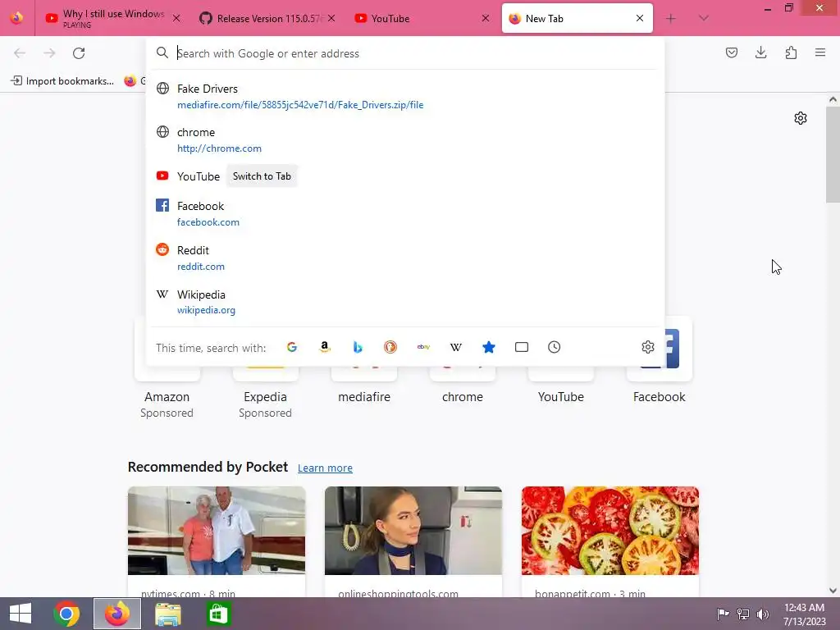Search history using the clock icon
Image resolution: width=840 pixels, height=630 pixels.
click(x=555, y=347)
